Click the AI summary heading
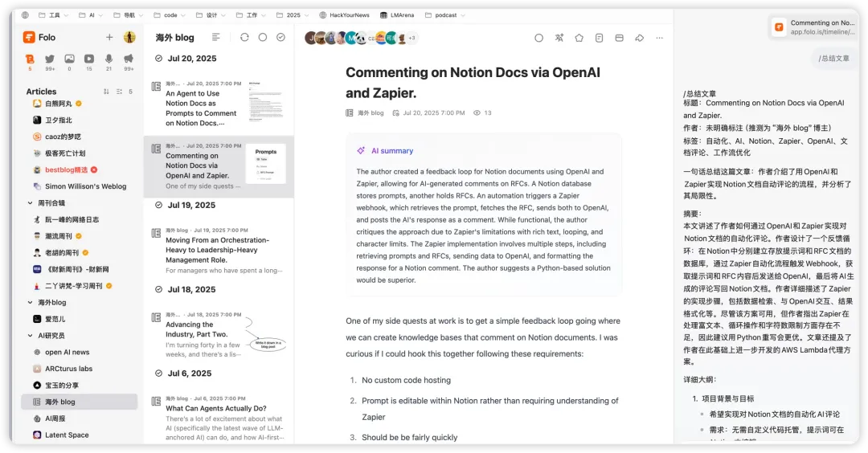This screenshot has height=453, width=868. [x=391, y=151]
